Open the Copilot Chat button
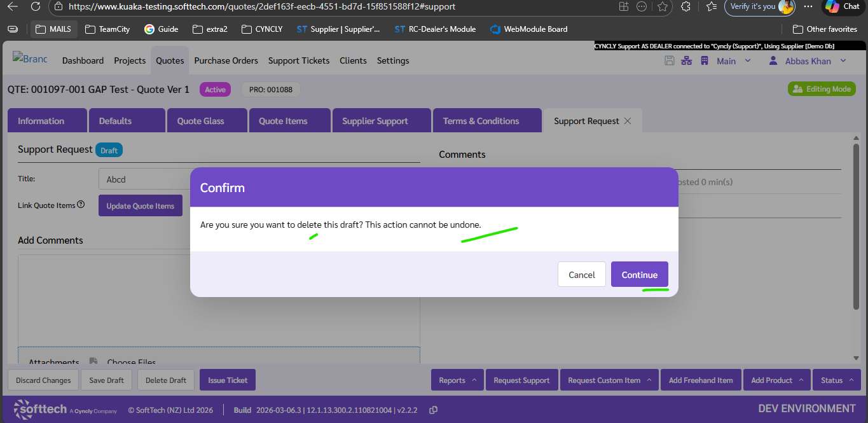868x423 pixels. (843, 6)
